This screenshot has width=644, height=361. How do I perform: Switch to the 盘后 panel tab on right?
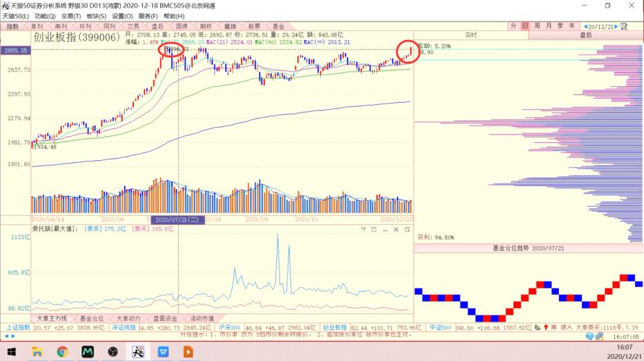click(x=586, y=35)
